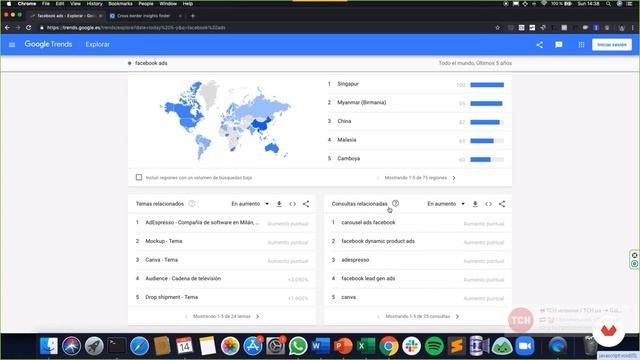The width and height of the screenshot is (640, 360).
Task: Open the Bookmarks menu in menu bar
Action: click(120, 4)
